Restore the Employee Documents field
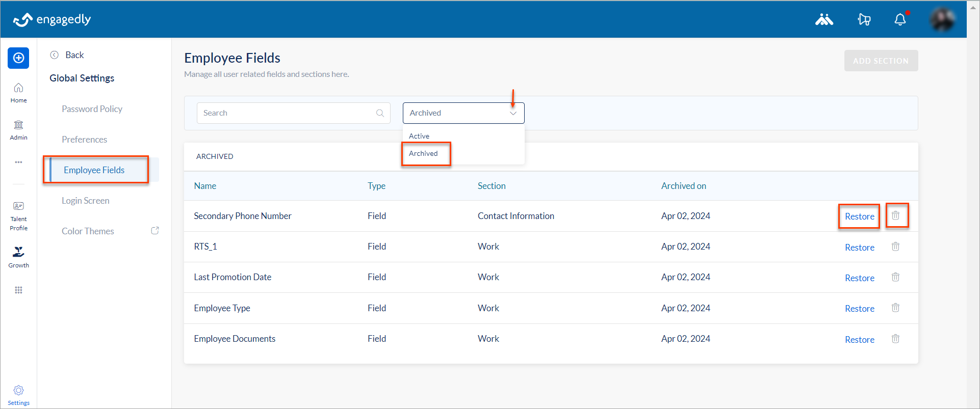 [x=859, y=340]
